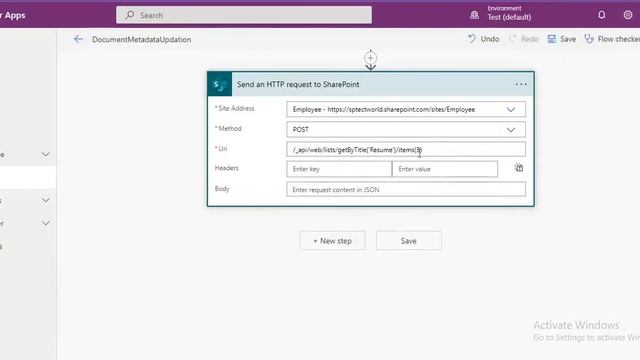Click the Body request content field
Image resolution: width=640 pixels, height=360 pixels.
tap(406, 189)
